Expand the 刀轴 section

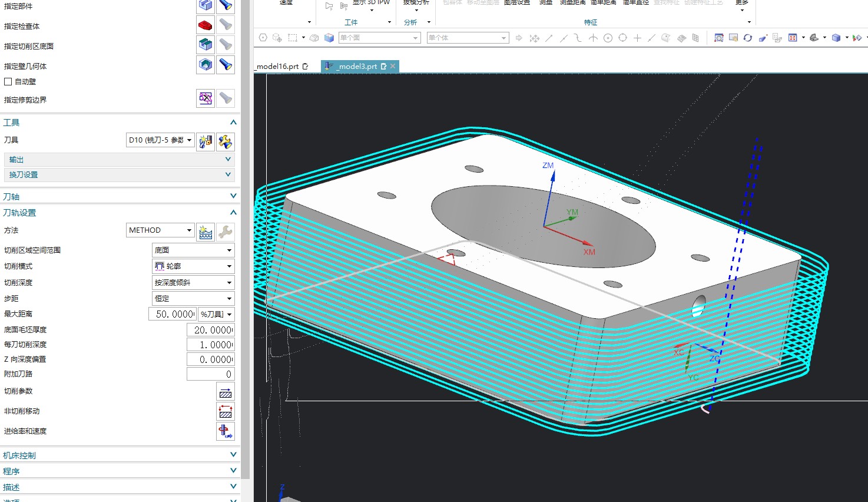pyautogui.click(x=233, y=196)
